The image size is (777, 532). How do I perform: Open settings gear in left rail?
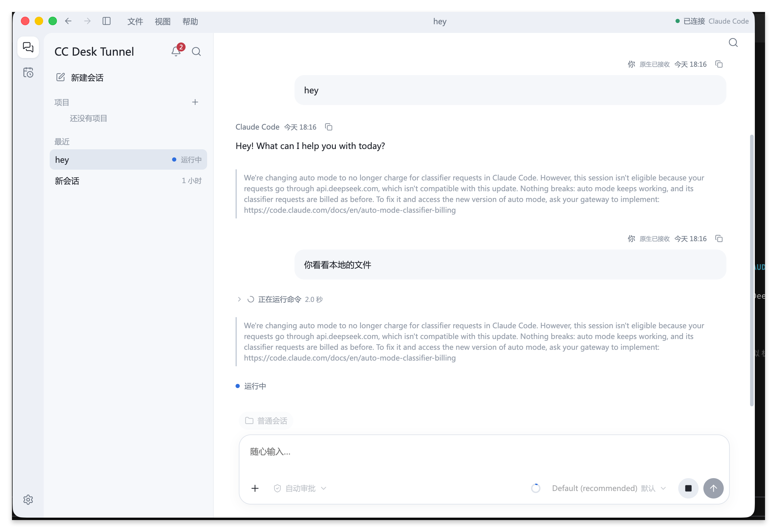(x=28, y=500)
